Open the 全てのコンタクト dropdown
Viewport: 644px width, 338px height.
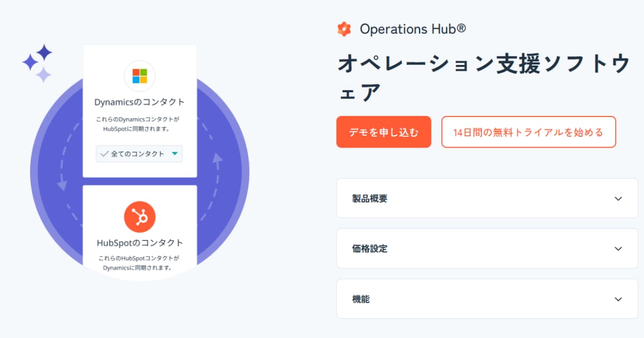[x=139, y=154]
